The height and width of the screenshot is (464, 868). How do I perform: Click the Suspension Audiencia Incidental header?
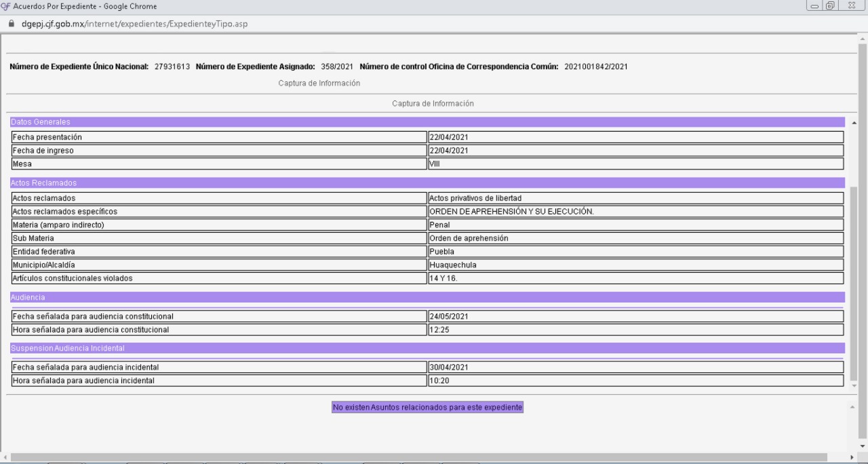point(427,348)
